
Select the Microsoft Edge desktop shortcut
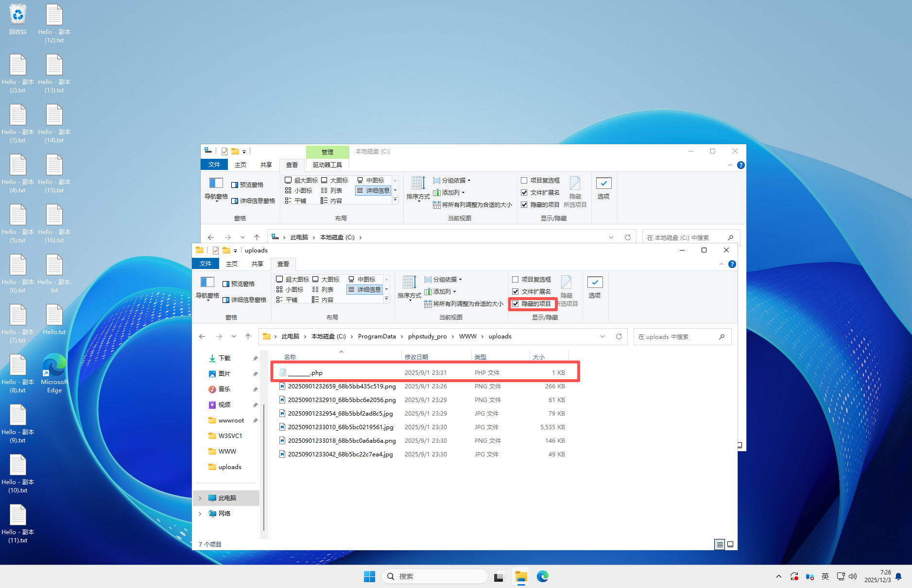click(x=54, y=373)
